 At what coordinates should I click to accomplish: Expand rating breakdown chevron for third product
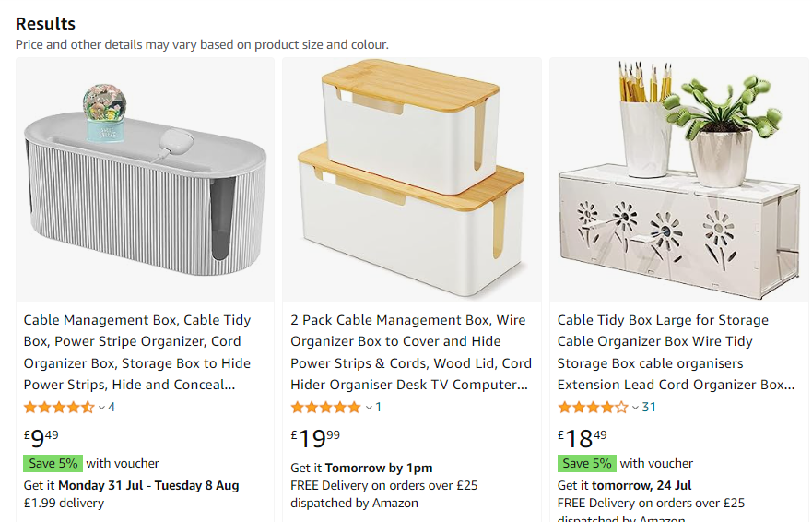[635, 408]
